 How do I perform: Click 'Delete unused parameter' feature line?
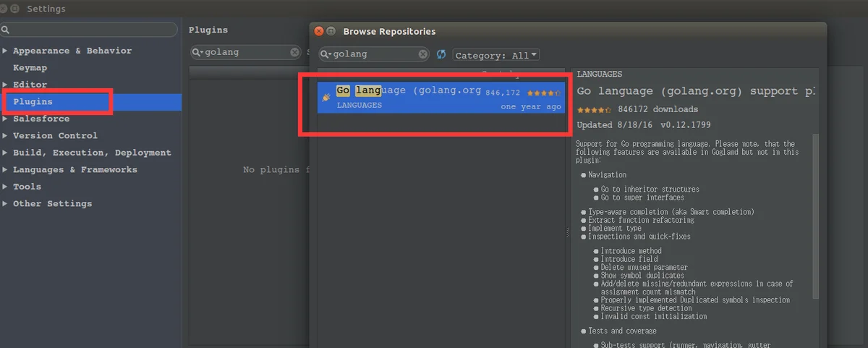[644, 267]
